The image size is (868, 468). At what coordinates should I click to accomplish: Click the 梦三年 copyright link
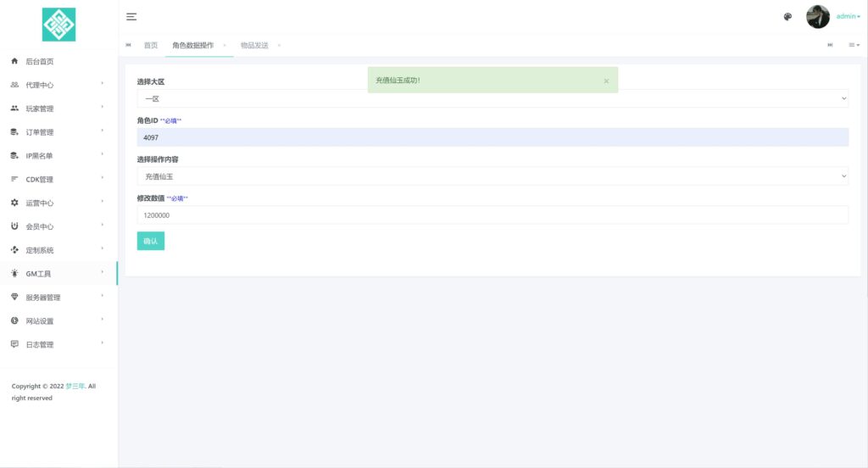75,387
